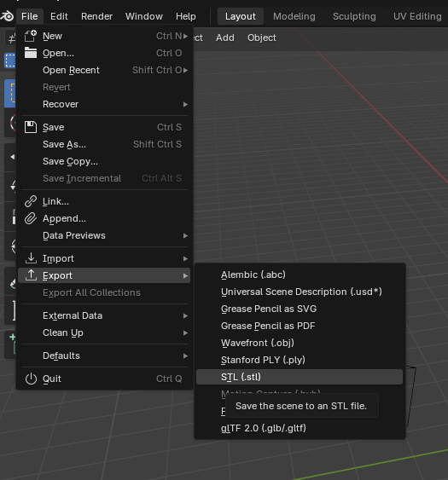Open the Window menu
Viewport: 448px width, 480px height.
click(x=143, y=16)
